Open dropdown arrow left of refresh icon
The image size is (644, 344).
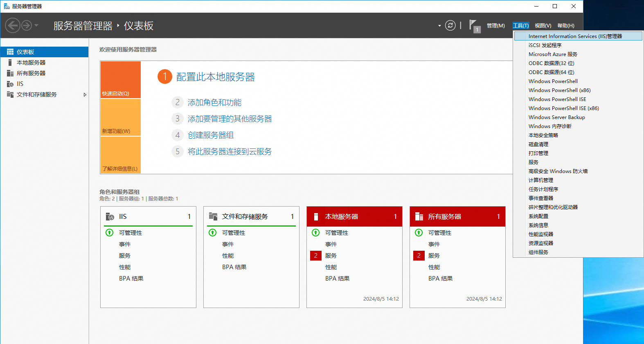[439, 26]
